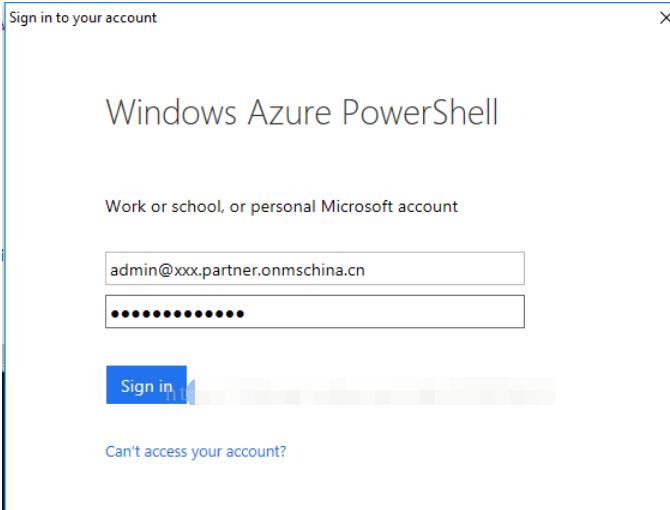
Task: Click the Sign in to your account title
Action: [x=83, y=18]
